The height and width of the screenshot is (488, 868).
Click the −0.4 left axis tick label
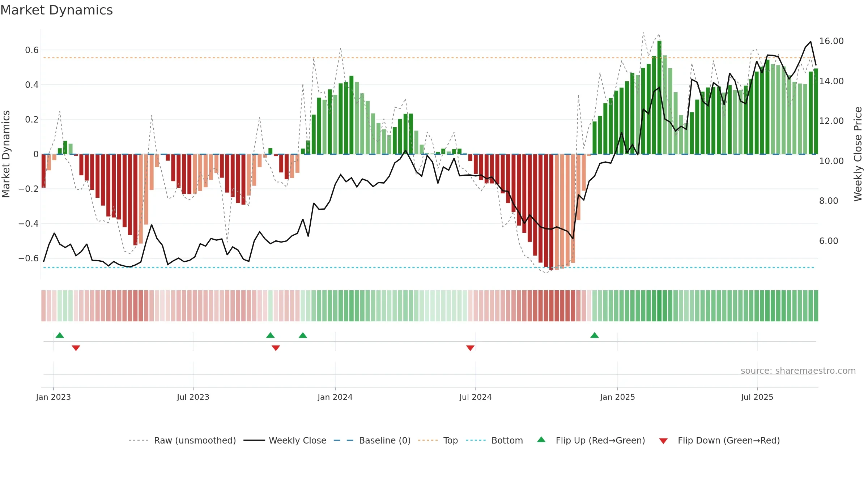(29, 224)
